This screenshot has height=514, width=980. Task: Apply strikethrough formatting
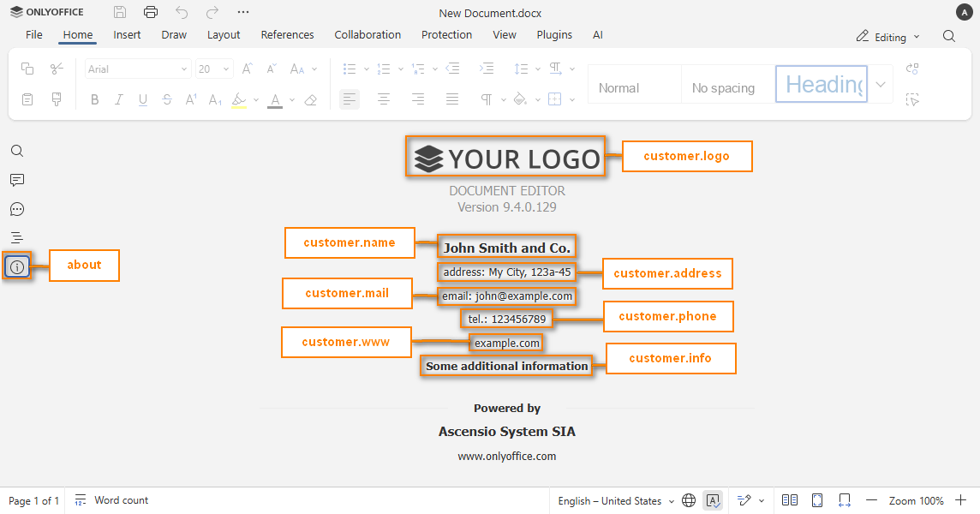(167, 99)
